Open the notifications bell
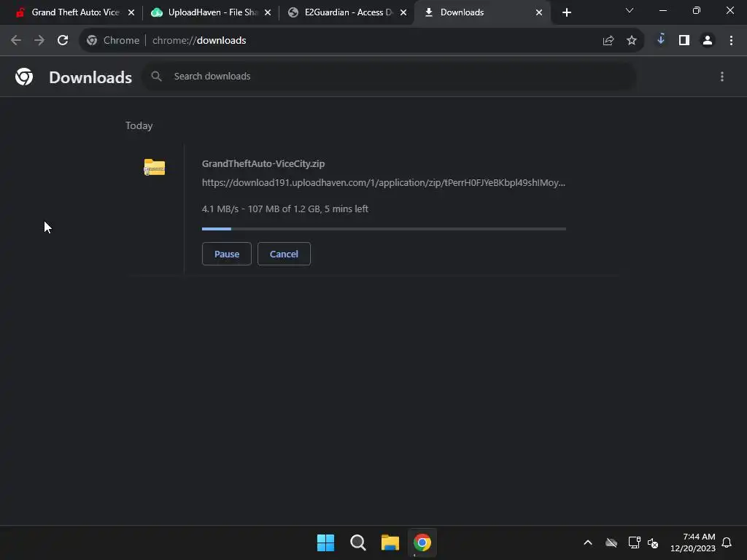Screen dimensions: 747x560 point(727,542)
